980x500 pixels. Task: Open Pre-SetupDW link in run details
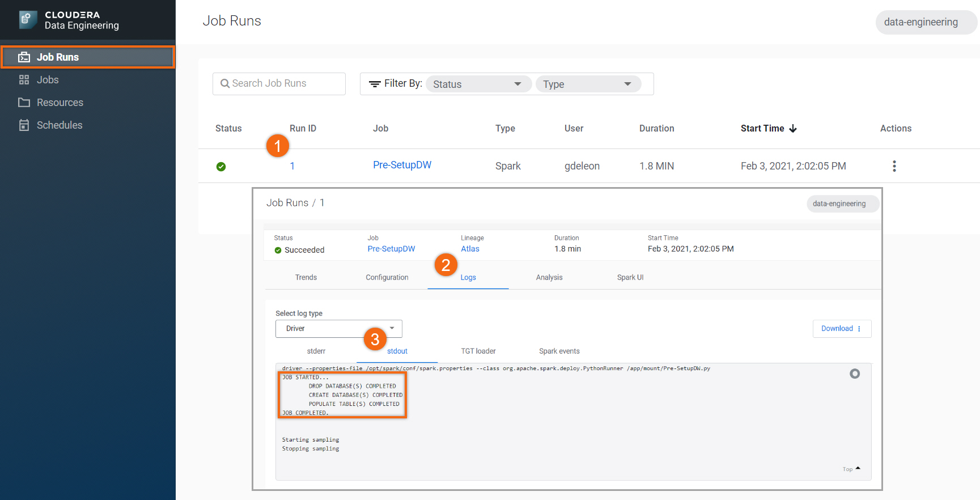[391, 249]
